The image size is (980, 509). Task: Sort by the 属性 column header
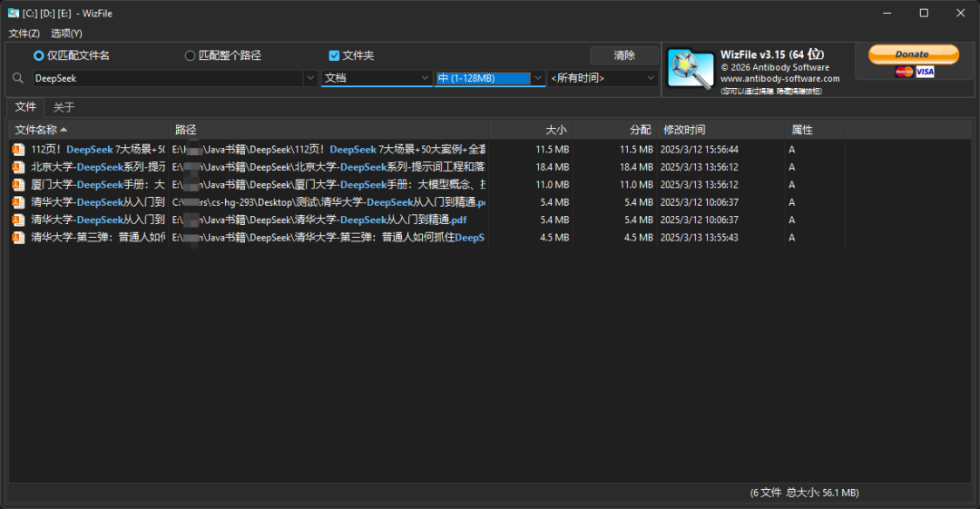[816, 130]
